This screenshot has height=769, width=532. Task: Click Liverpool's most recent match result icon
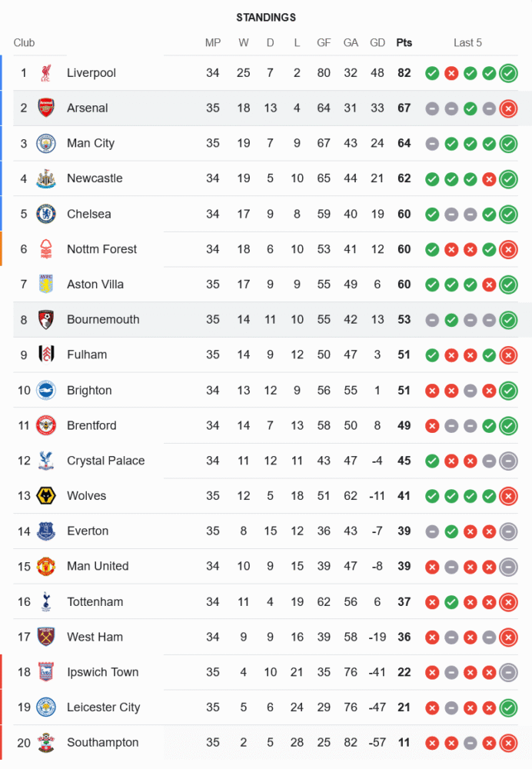507,73
